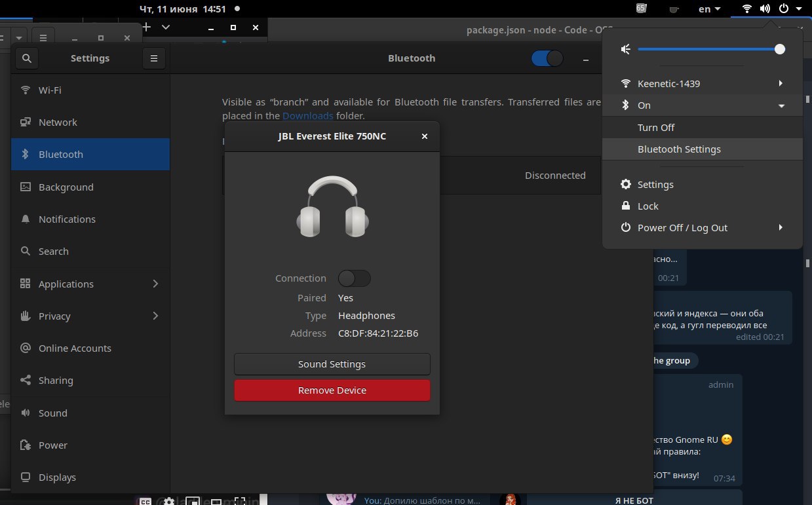Viewport: 812px width, 505px height.
Task: Open the Downloads folder link
Action: point(308,116)
